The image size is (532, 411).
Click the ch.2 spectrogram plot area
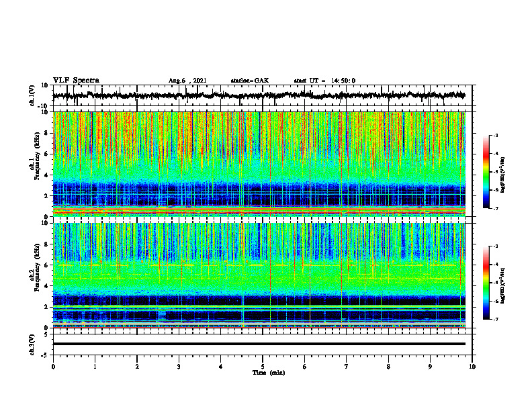259,275
